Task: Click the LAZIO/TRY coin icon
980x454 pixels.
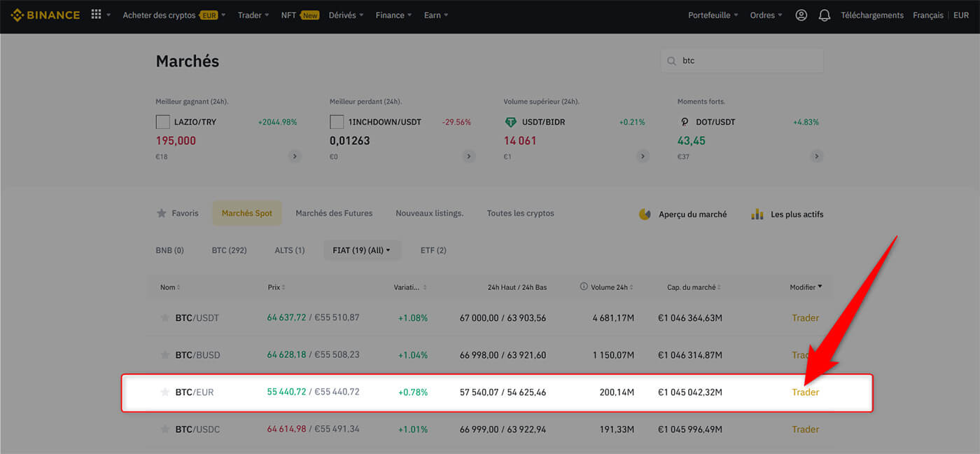Action: (x=162, y=122)
